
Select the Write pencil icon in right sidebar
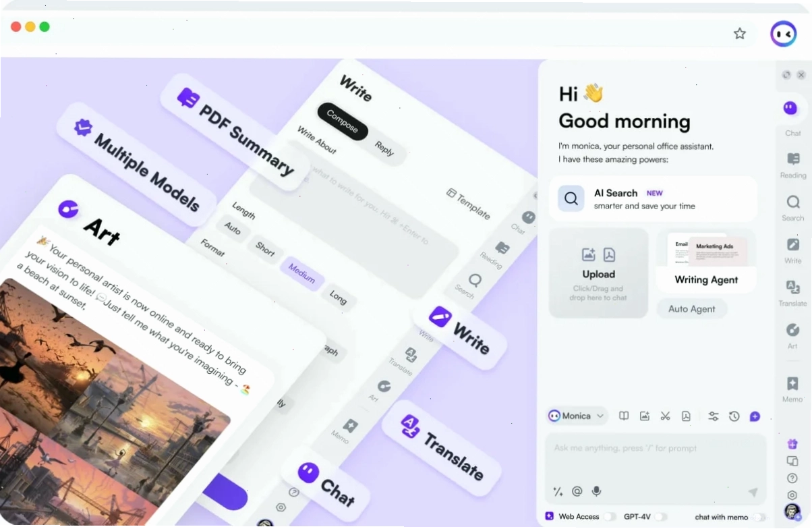pyautogui.click(x=793, y=245)
